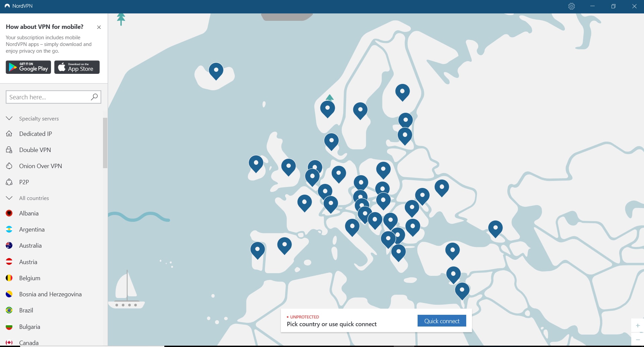Collapse the All countries list
644x347 pixels.
pyautogui.click(x=9, y=198)
